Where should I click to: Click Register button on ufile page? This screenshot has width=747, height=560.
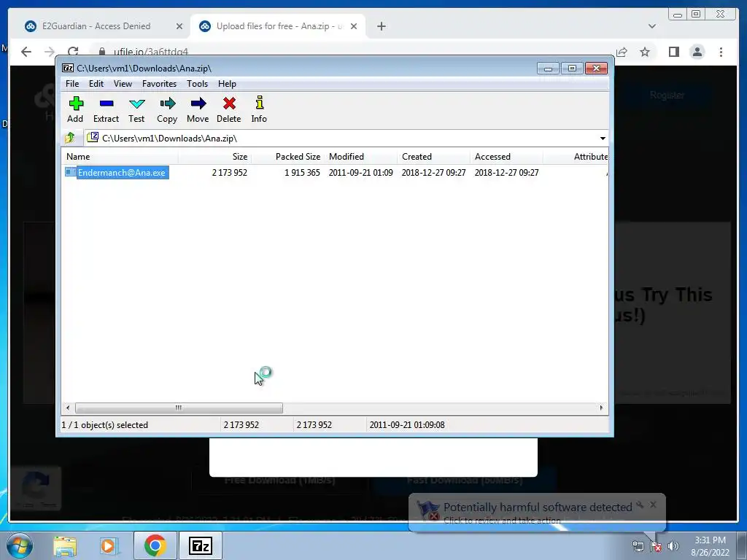pyautogui.click(x=667, y=96)
